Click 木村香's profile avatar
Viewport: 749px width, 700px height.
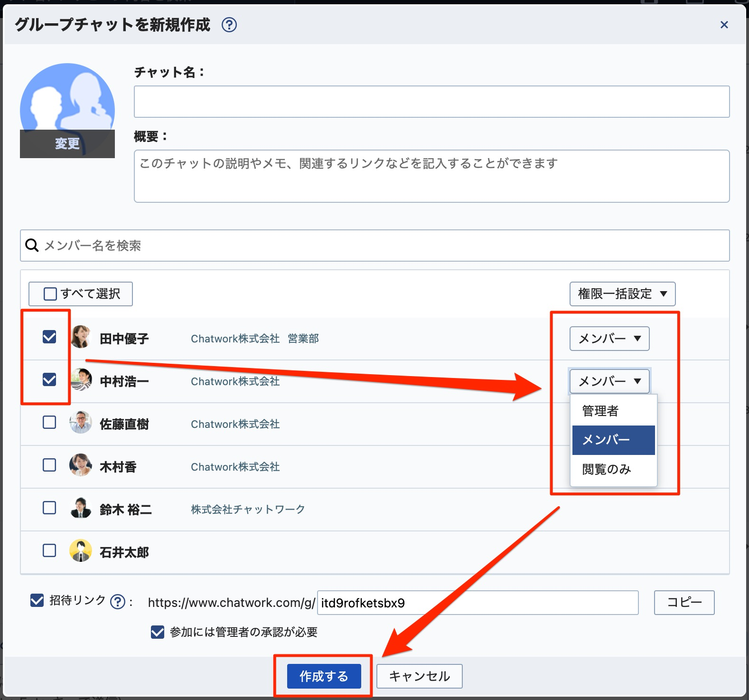point(81,465)
